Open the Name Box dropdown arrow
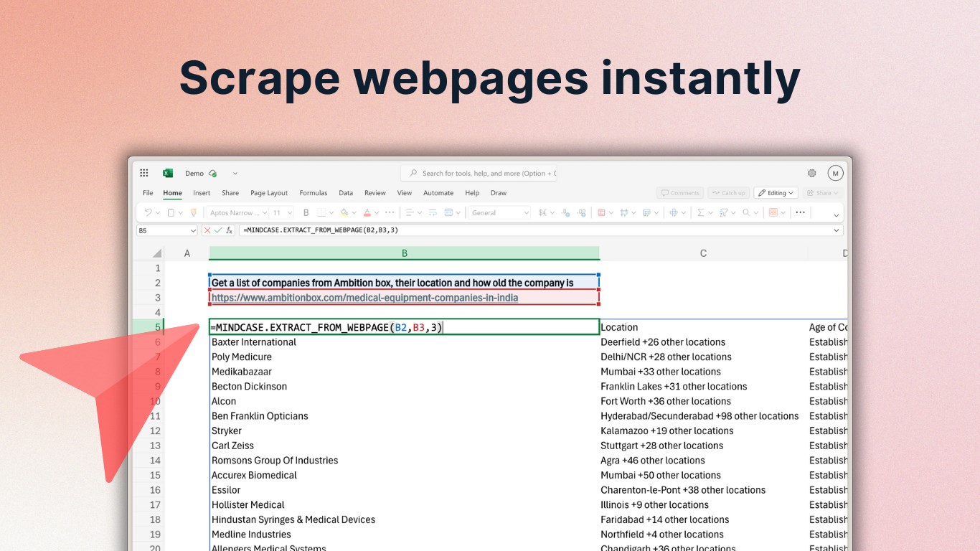The width and height of the screenshot is (980, 551). coord(193,230)
